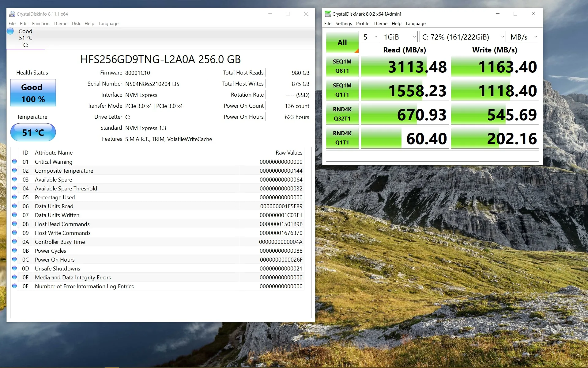This screenshot has height=368, width=588.
Task: Click the status dot beside Media and Data Integrity Errors
Action: [x=14, y=277]
